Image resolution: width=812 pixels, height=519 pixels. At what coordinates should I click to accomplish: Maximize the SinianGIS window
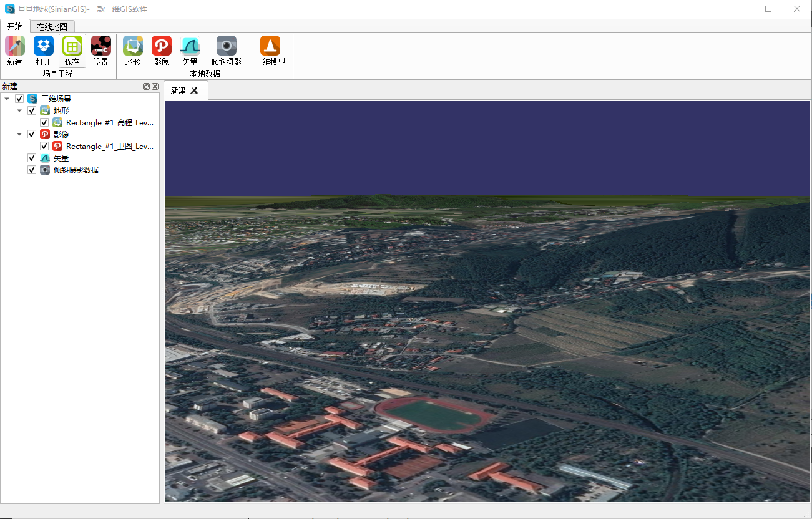pyautogui.click(x=768, y=9)
